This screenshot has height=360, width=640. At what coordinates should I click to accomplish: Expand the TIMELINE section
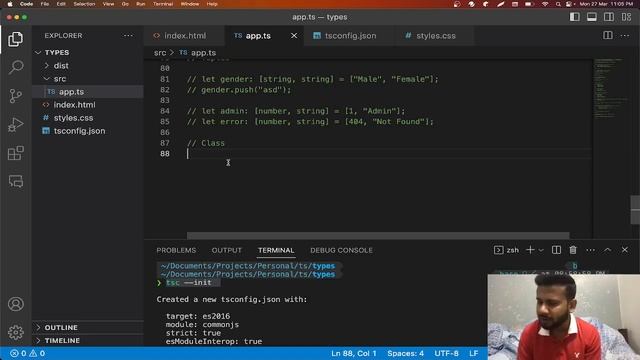point(88,340)
